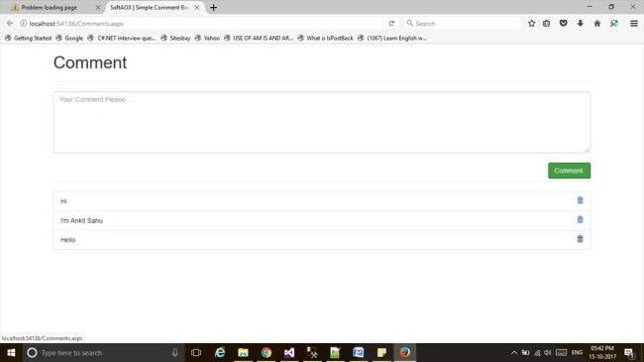Click the browser Search box

(x=462, y=24)
